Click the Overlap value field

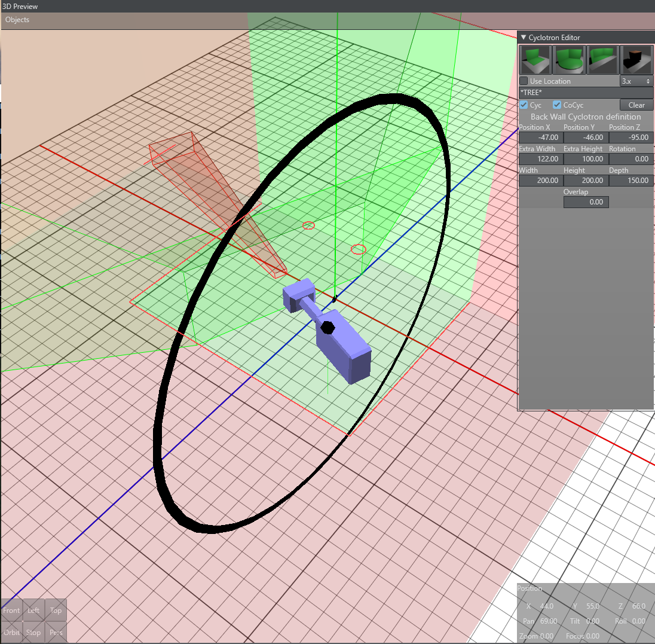pyautogui.click(x=586, y=202)
